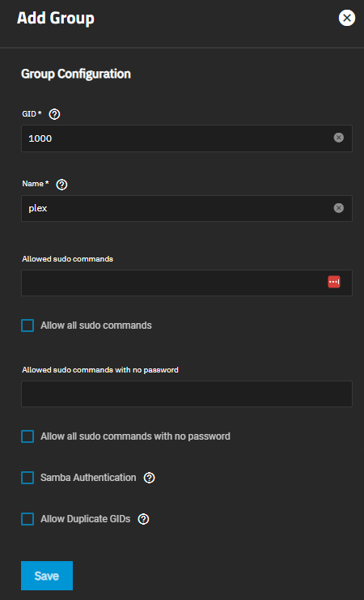The height and width of the screenshot is (600, 364).
Task: Focus the sudo commands with no password field
Action: click(187, 394)
